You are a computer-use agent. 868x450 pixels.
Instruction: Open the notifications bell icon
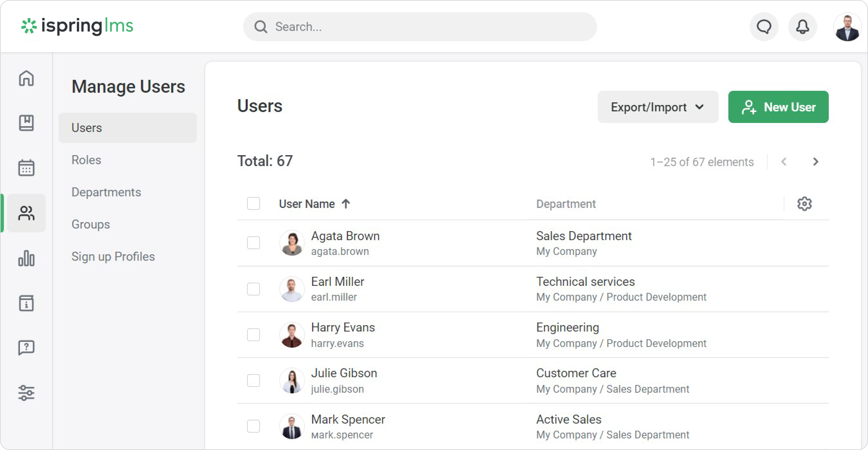click(x=802, y=27)
